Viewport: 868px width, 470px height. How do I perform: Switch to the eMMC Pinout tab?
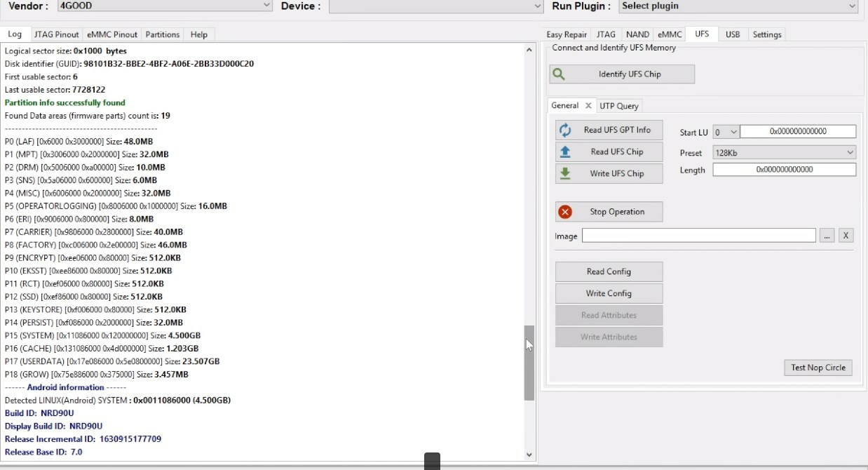112,34
